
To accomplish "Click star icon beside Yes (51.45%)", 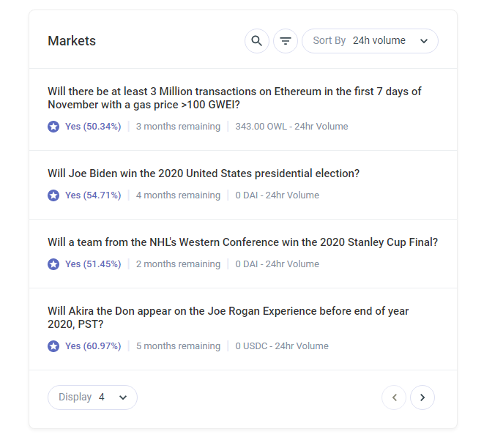I will coord(53,264).
